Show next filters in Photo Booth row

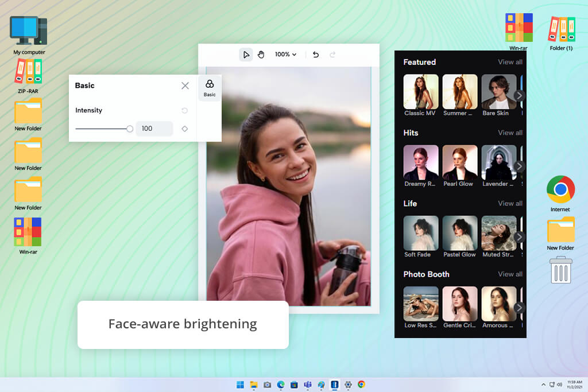coord(519,308)
